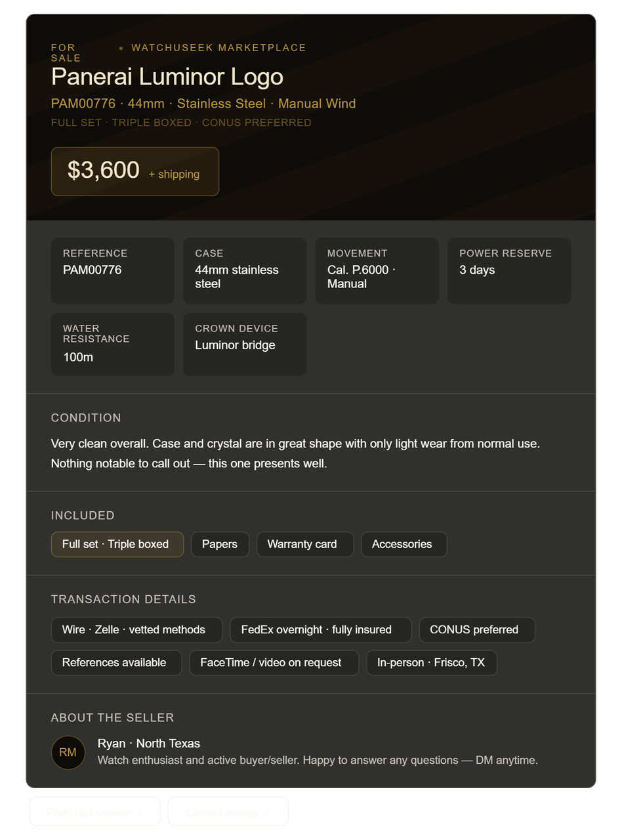The height and width of the screenshot is (840, 622).
Task: Open the Plain text version link
Action: 95,812
